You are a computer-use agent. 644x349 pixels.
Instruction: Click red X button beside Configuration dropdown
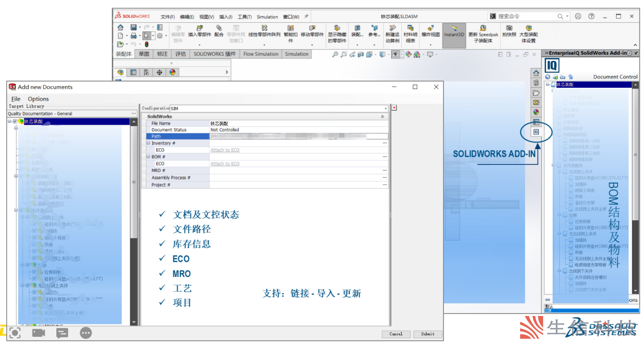coord(394,108)
